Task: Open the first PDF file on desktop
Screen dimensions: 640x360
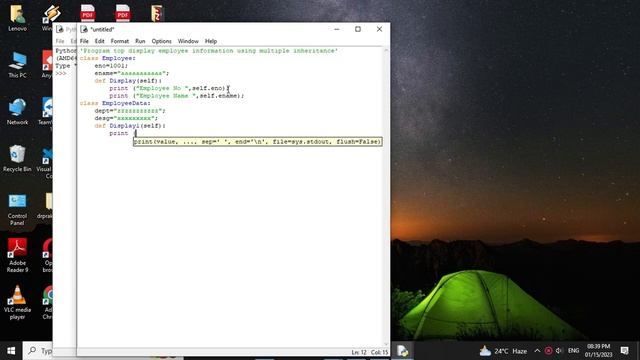Action: click(88, 13)
